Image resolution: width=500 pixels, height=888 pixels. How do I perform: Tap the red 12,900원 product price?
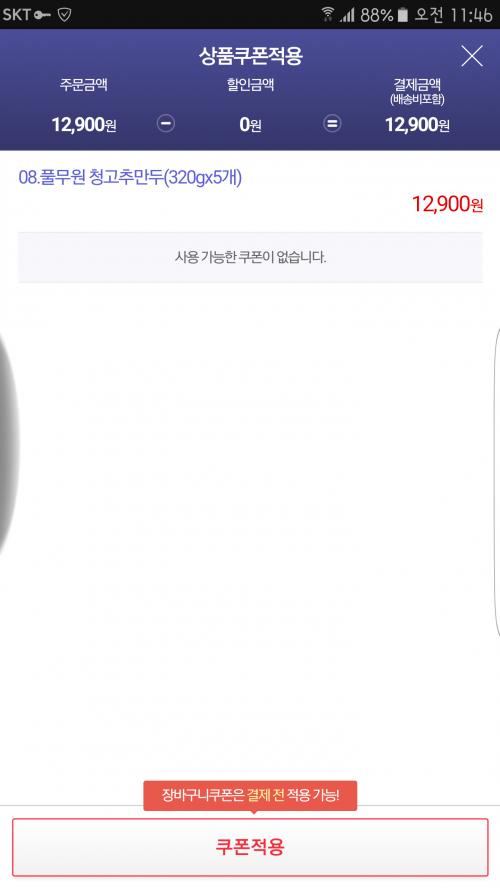point(447,204)
